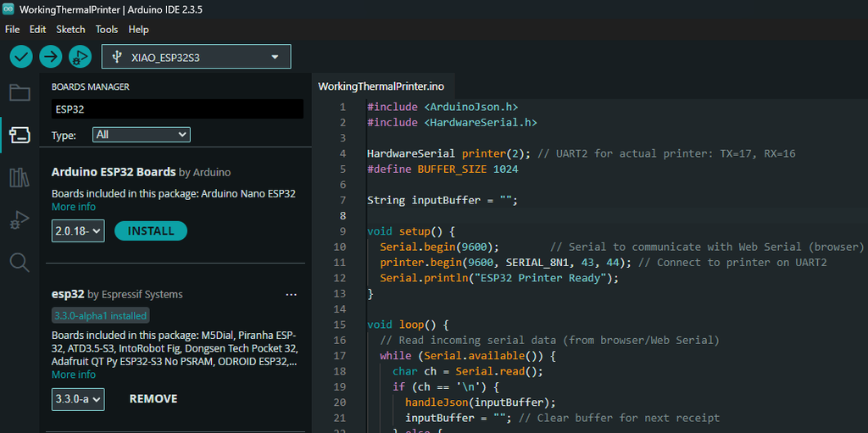
Task: Expand the XIAO_ESP32S3 board selector dropdown
Action: pos(196,57)
